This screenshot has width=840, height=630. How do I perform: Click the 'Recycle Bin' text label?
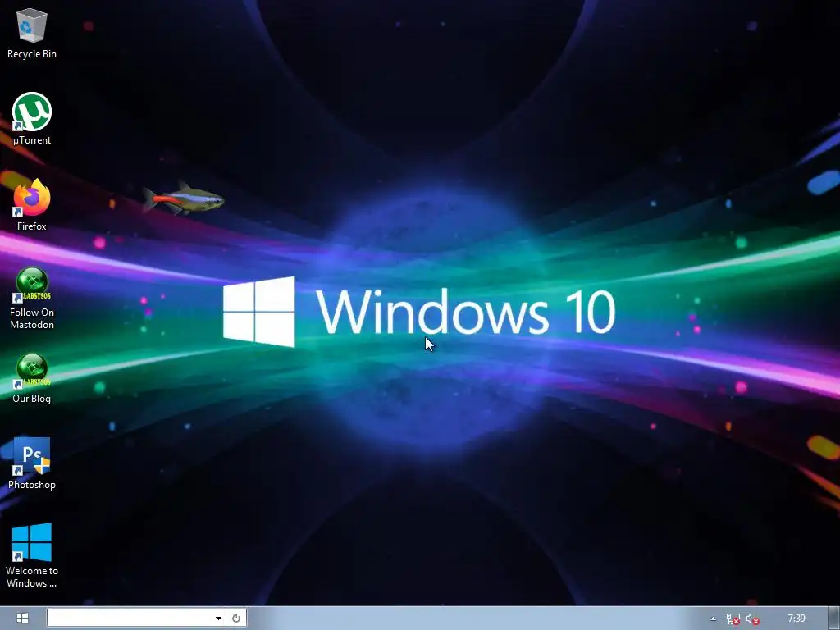(x=32, y=54)
